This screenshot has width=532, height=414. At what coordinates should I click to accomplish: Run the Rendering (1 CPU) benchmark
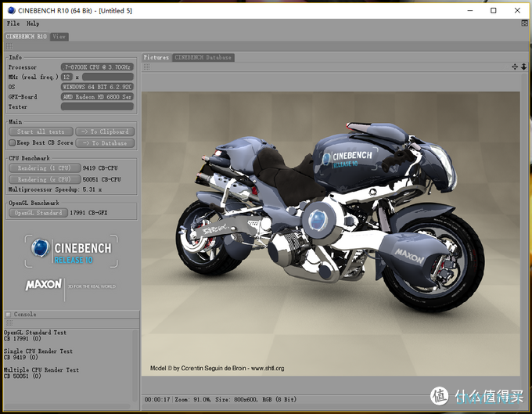45,168
